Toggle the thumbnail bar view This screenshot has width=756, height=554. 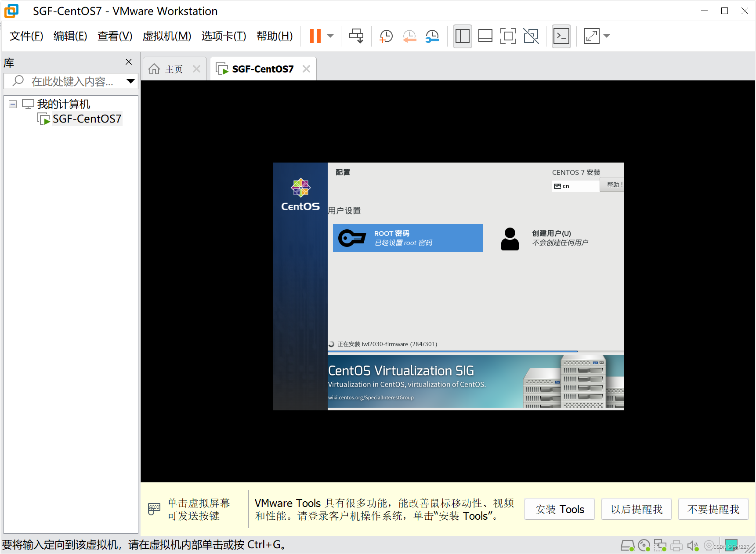[485, 36]
